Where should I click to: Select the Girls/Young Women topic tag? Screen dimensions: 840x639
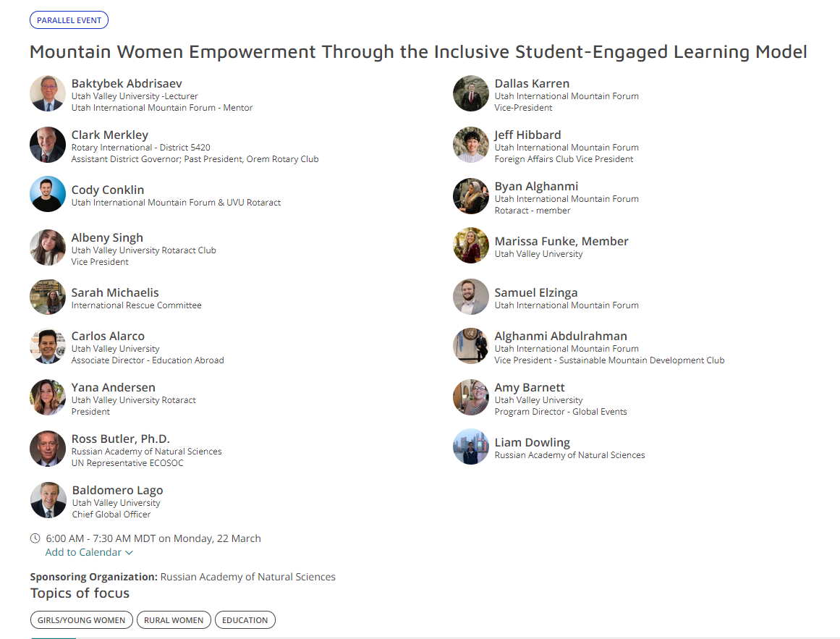pos(82,620)
